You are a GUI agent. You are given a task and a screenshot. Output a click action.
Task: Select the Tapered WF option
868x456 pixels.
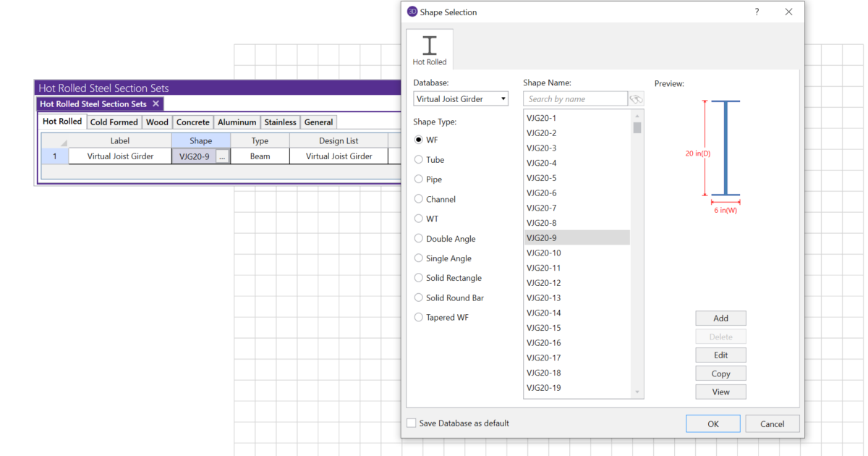pyautogui.click(x=419, y=318)
